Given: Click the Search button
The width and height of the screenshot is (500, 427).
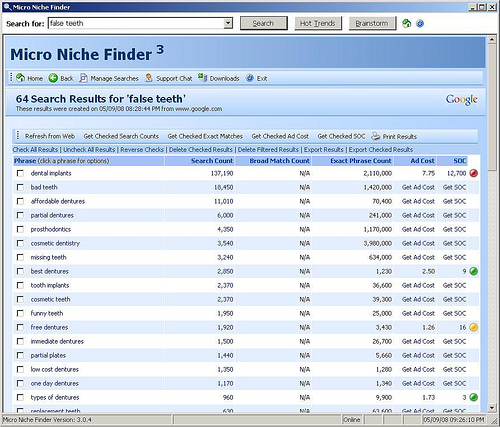Looking at the screenshot, I should pyautogui.click(x=264, y=23).
